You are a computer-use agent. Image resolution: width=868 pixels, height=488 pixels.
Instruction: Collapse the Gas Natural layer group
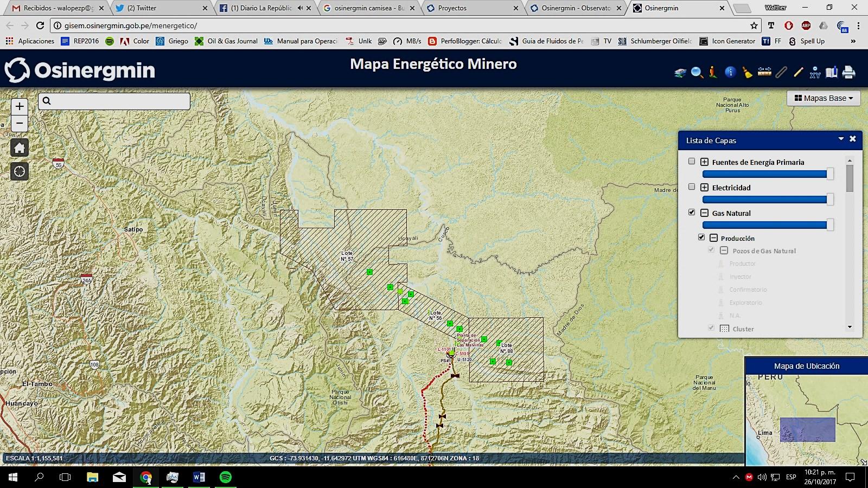click(x=704, y=213)
